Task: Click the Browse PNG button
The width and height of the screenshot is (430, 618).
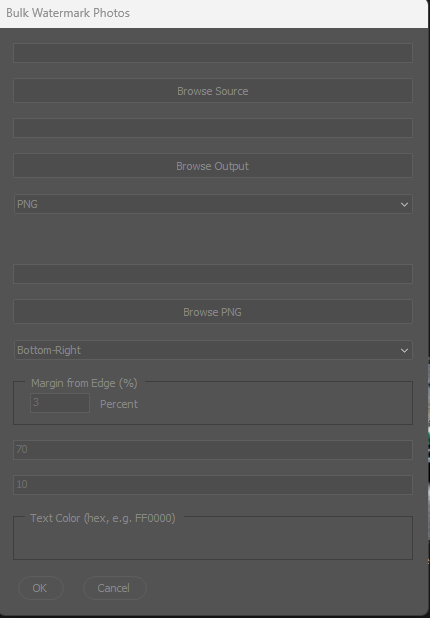Action: [213, 312]
